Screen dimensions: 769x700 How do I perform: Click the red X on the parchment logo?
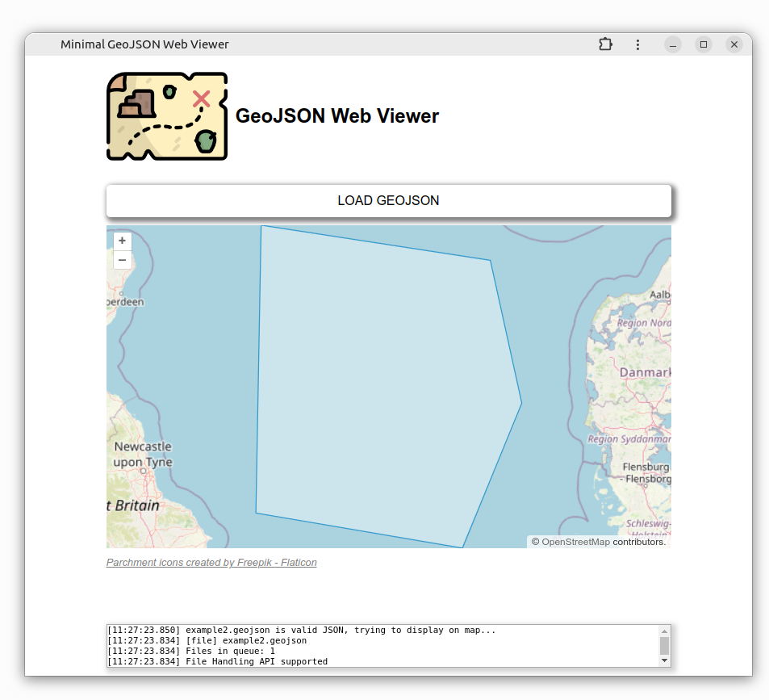tap(201, 99)
